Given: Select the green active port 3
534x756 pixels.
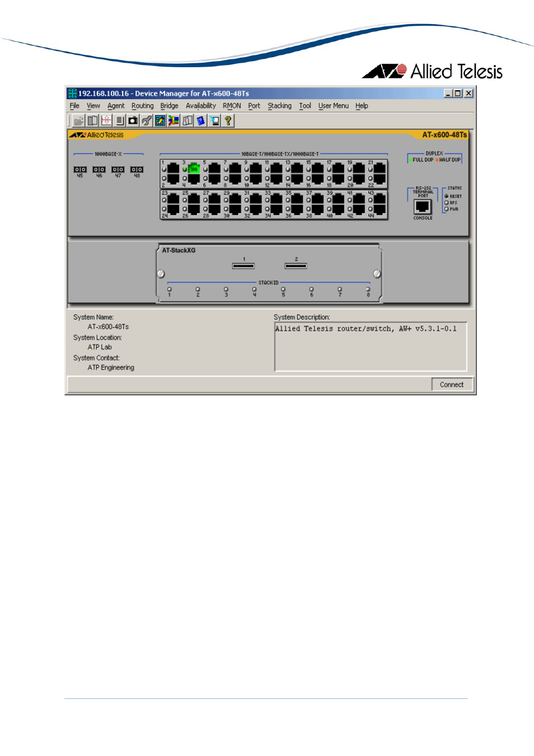Looking at the screenshot, I should point(194,168).
